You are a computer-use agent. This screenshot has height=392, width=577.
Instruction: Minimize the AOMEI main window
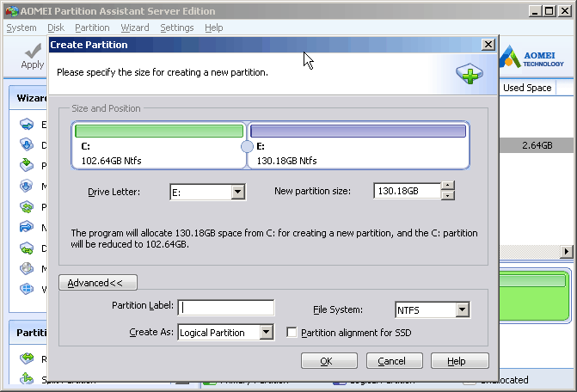535,11
